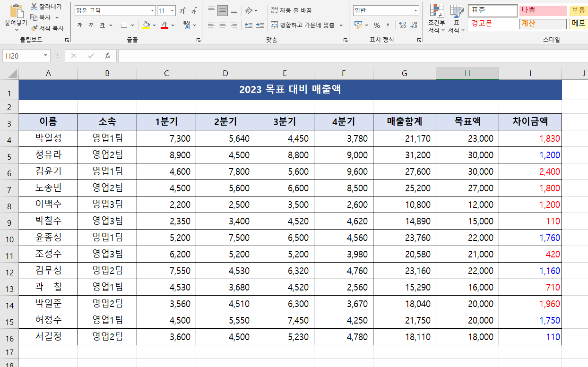Apply comma style format
Viewport: 588px width, 367px height.
(388, 25)
